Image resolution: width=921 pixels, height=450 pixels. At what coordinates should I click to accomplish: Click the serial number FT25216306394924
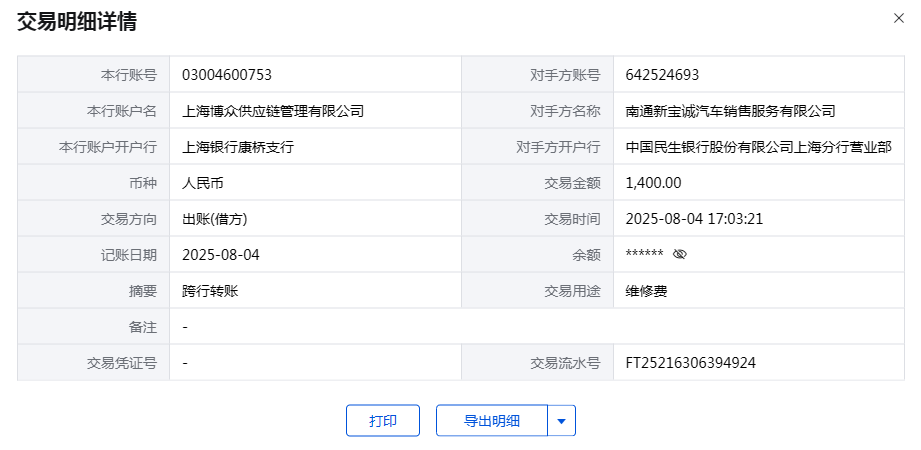tap(690, 363)
